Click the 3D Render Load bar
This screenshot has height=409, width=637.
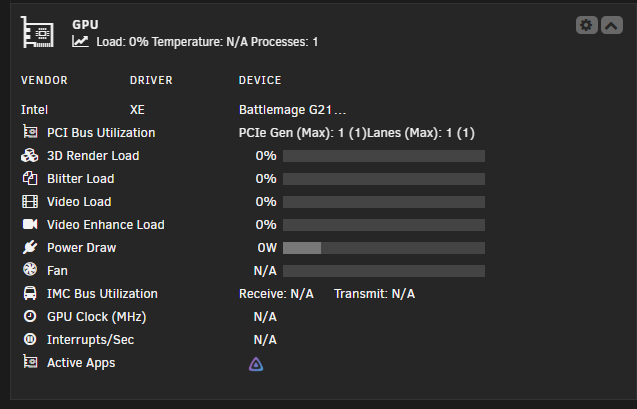coord(384,156)
